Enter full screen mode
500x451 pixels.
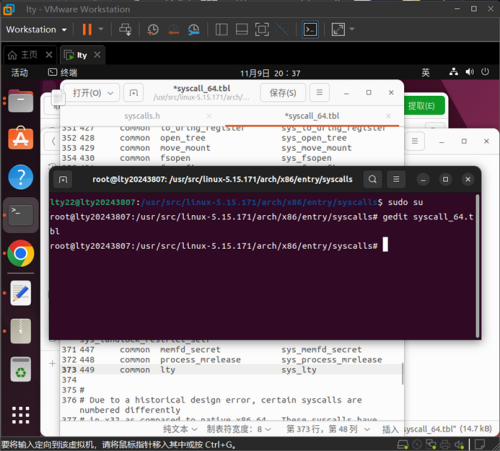point(262,29)
